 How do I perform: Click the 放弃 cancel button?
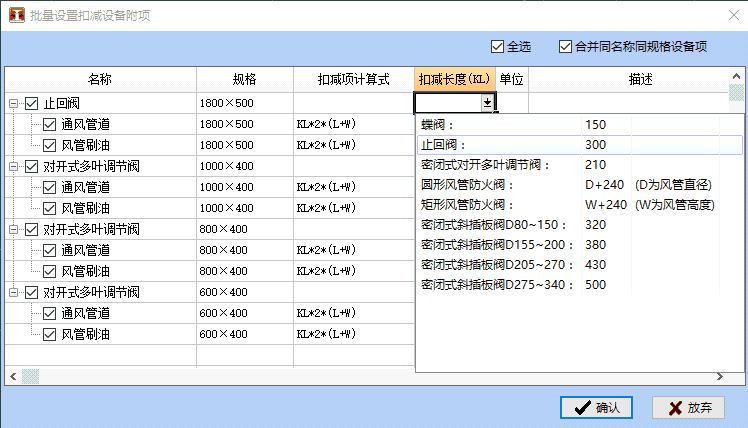pos(688,408)
